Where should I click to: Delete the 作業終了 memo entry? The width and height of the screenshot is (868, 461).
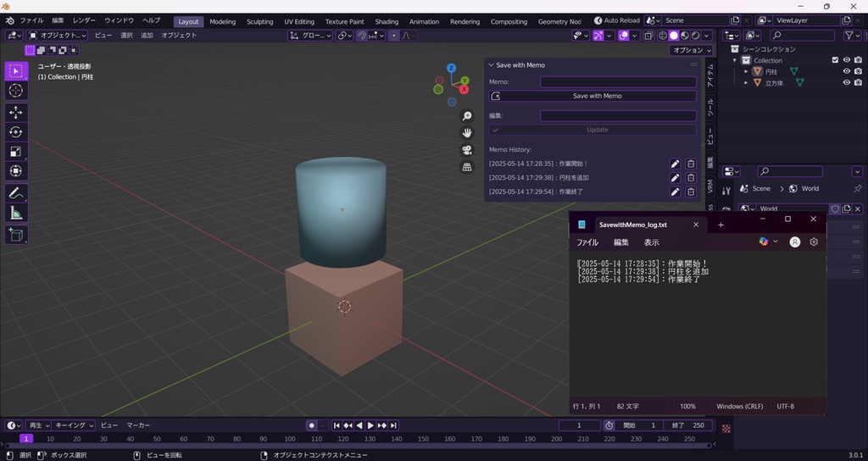(691, 192)
